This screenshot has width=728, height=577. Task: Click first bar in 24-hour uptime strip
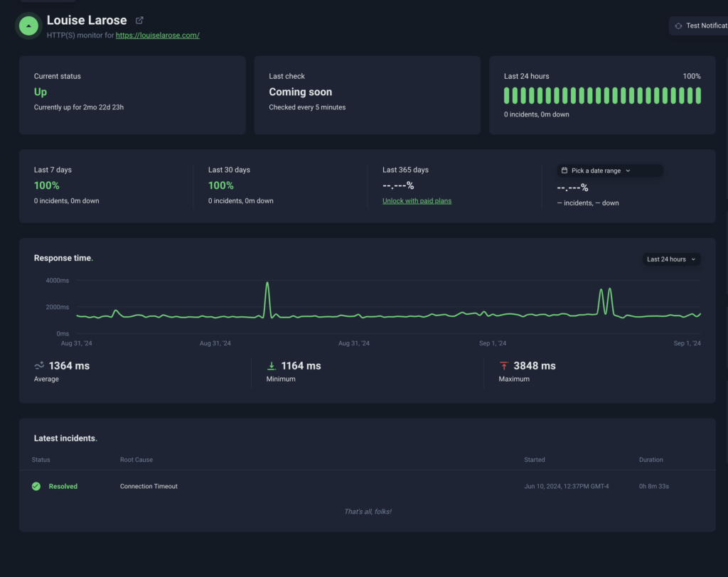point(507,95)
